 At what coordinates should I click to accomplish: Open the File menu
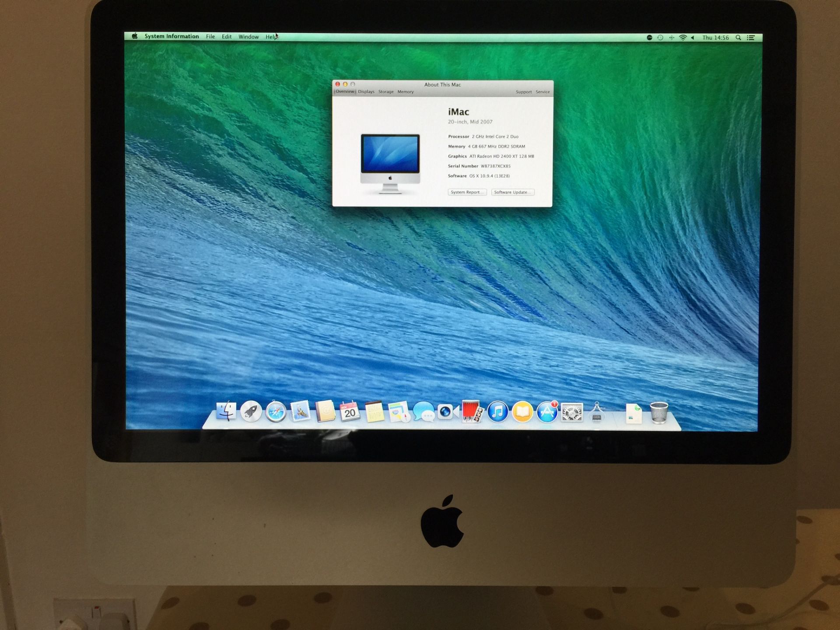coord(210,37)
